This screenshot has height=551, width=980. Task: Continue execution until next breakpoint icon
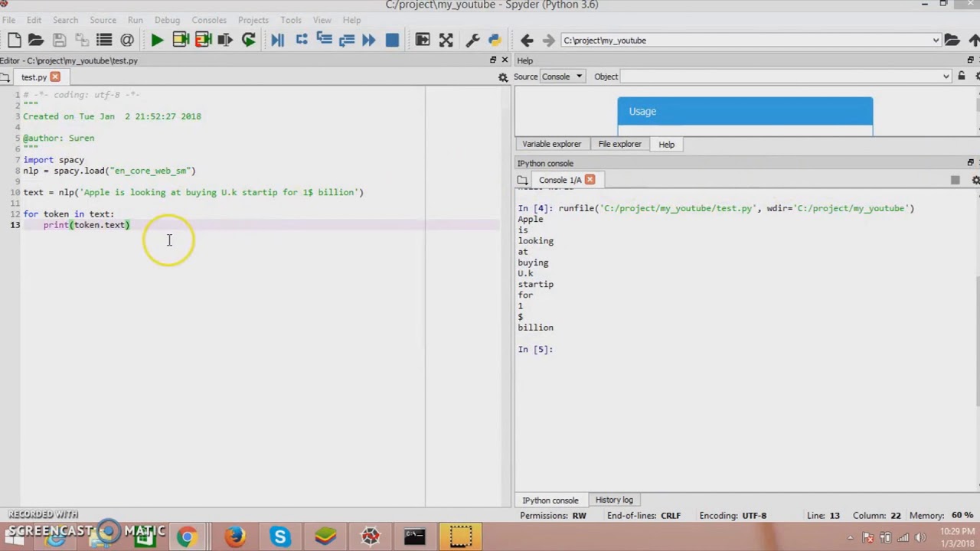368,40
